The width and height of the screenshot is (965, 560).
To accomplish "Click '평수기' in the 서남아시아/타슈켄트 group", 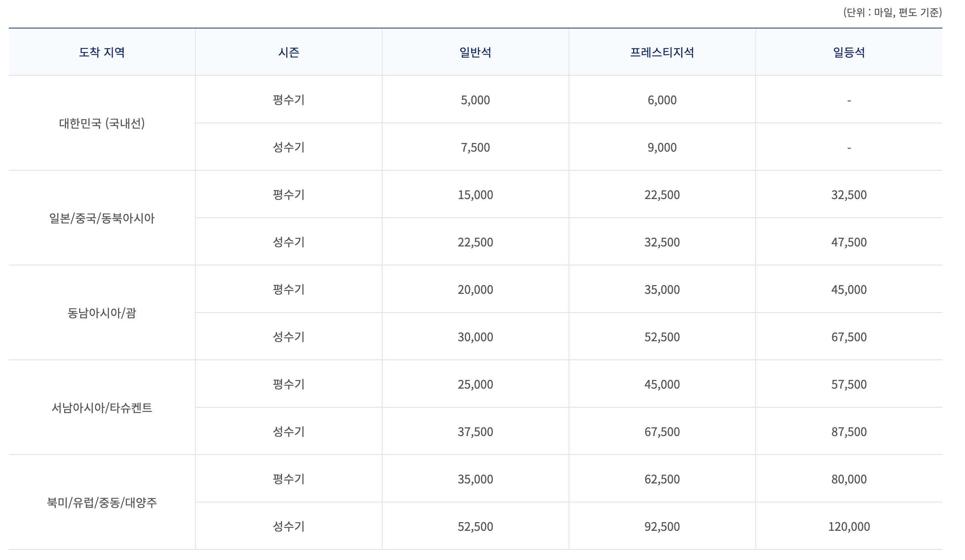I will click(x=290, y=385).
